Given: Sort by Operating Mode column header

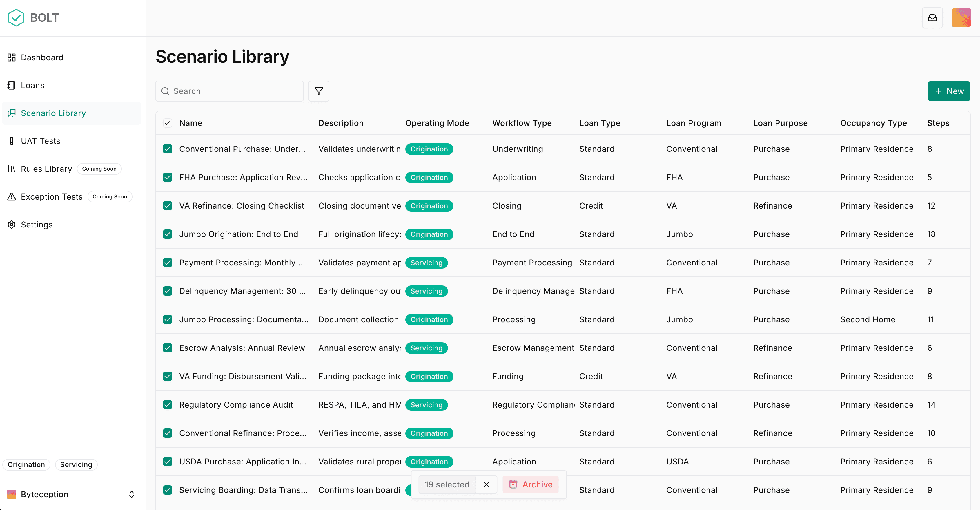Looking at the screenshot, I should click(x=437, y=123).
